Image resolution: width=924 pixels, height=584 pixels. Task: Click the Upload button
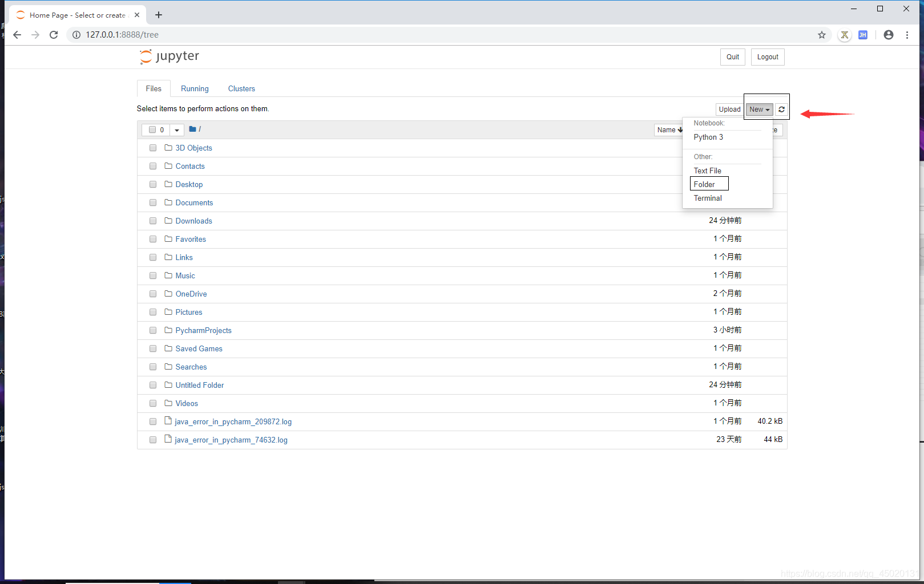(729, 109)
